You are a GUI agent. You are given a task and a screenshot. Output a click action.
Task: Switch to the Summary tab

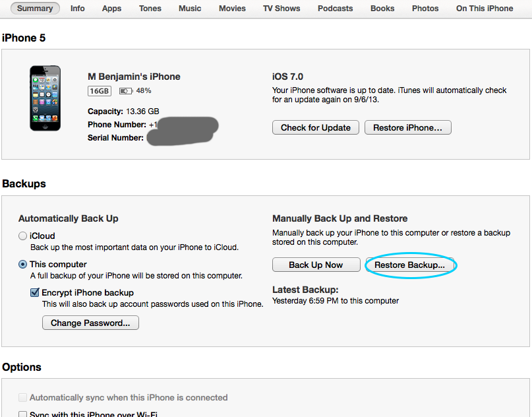tap(35, 8)
